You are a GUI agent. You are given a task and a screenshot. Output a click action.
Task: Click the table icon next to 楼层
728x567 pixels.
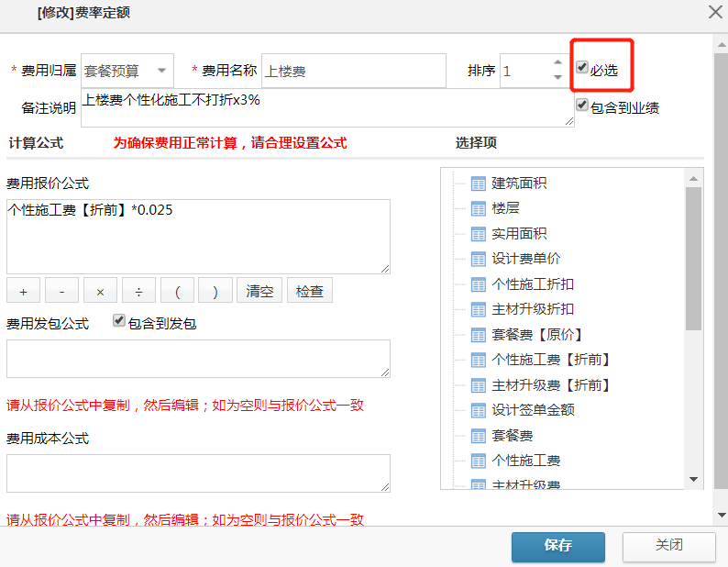(478, 209)
